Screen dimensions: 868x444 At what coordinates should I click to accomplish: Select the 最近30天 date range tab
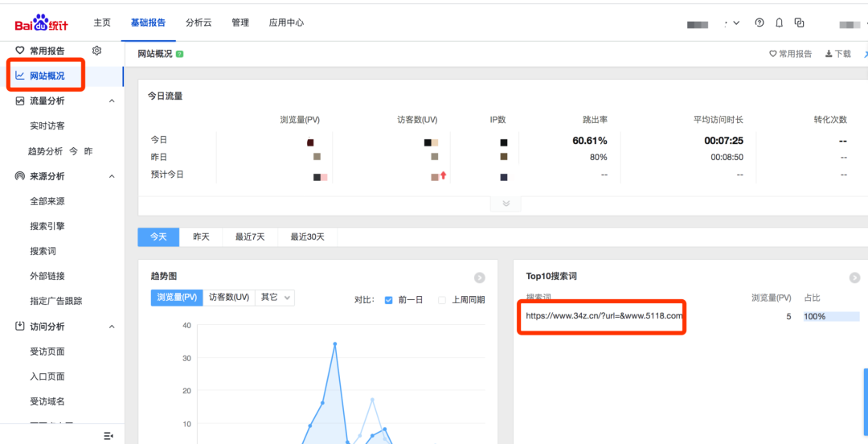[x=307, y=236]
